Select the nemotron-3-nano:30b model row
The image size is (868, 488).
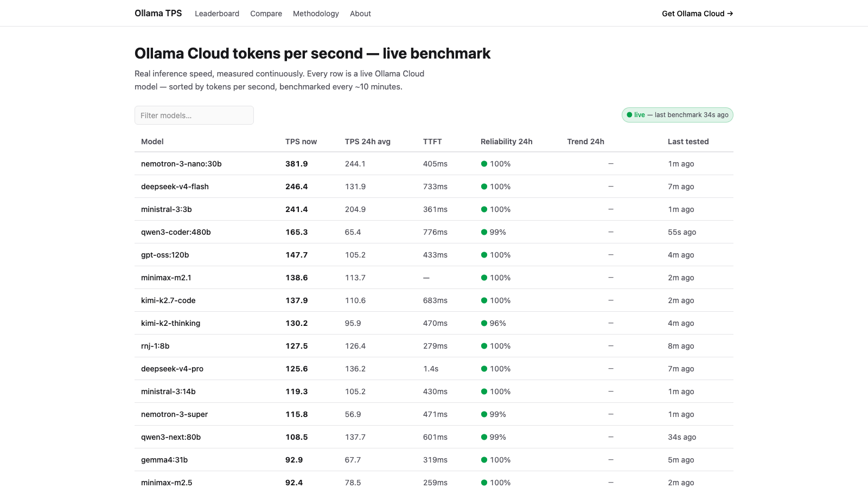point(434,164)
